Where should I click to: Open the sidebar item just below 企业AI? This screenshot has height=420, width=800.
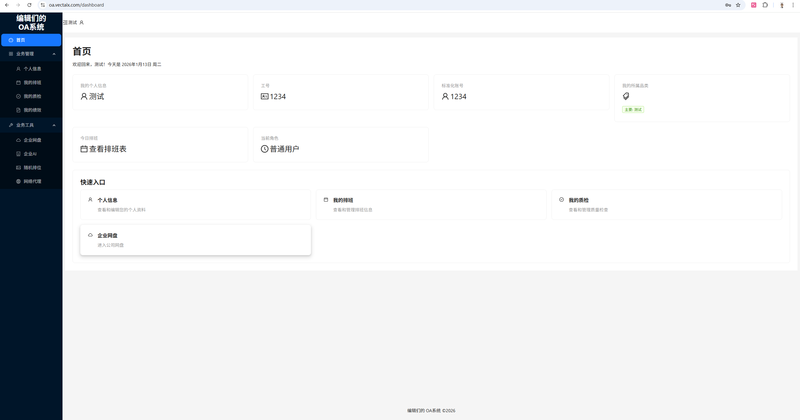coord(31,168)
